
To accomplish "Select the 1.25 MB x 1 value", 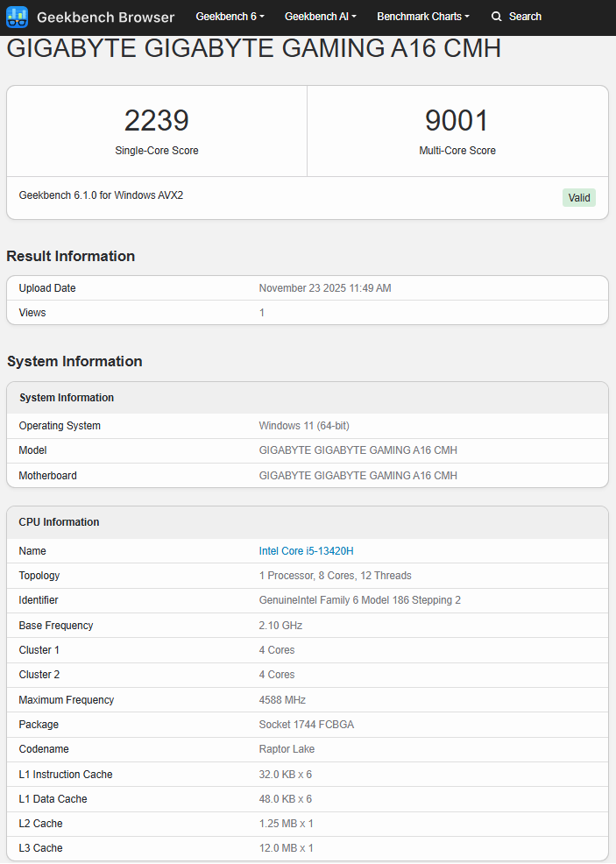I will click(286, 824).
